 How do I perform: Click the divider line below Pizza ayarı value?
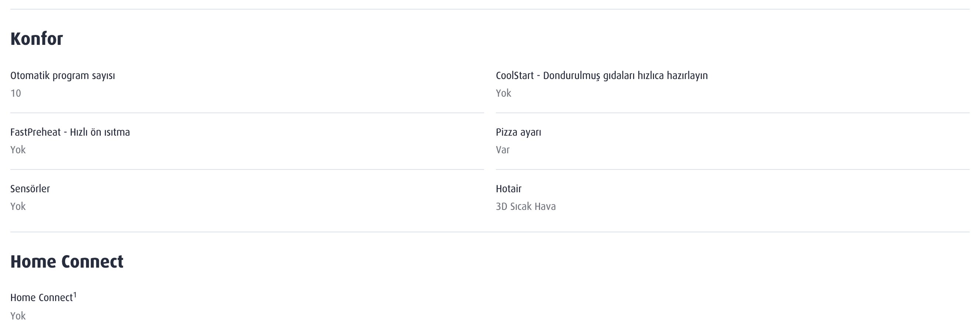coord(732,169)
